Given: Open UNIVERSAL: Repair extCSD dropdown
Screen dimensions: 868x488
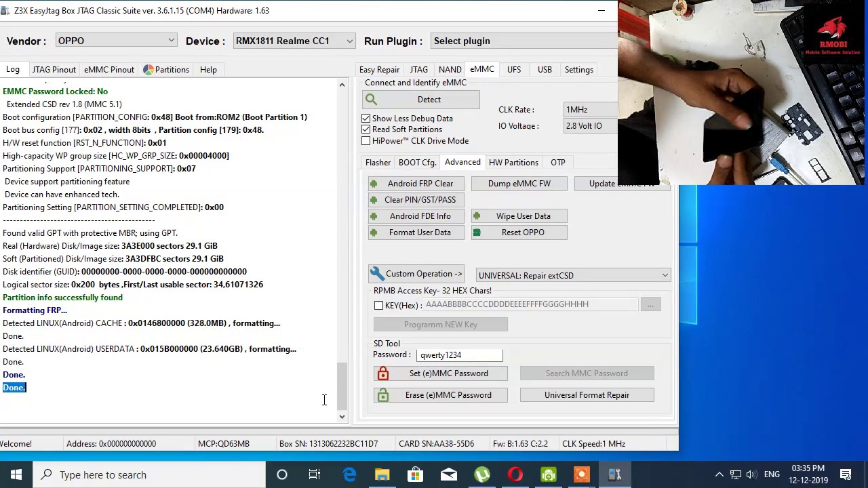Looking at the screenshot, I should (573, 275).
